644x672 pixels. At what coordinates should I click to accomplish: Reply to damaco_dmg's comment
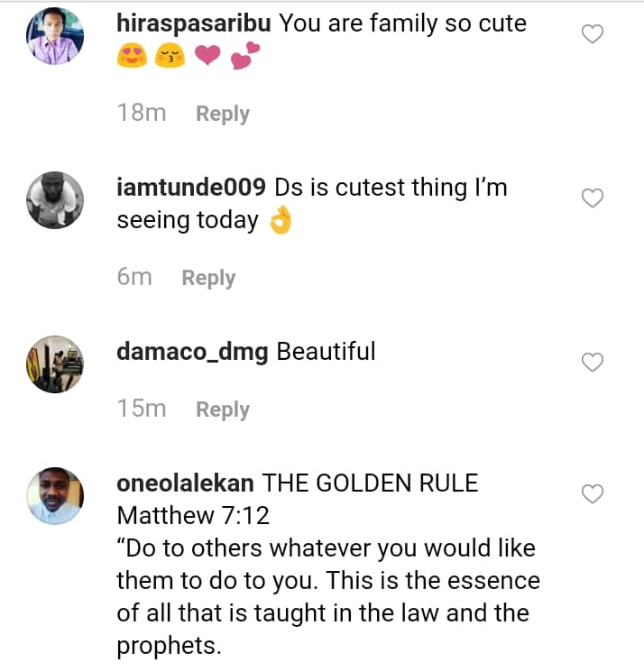(223, 410)
